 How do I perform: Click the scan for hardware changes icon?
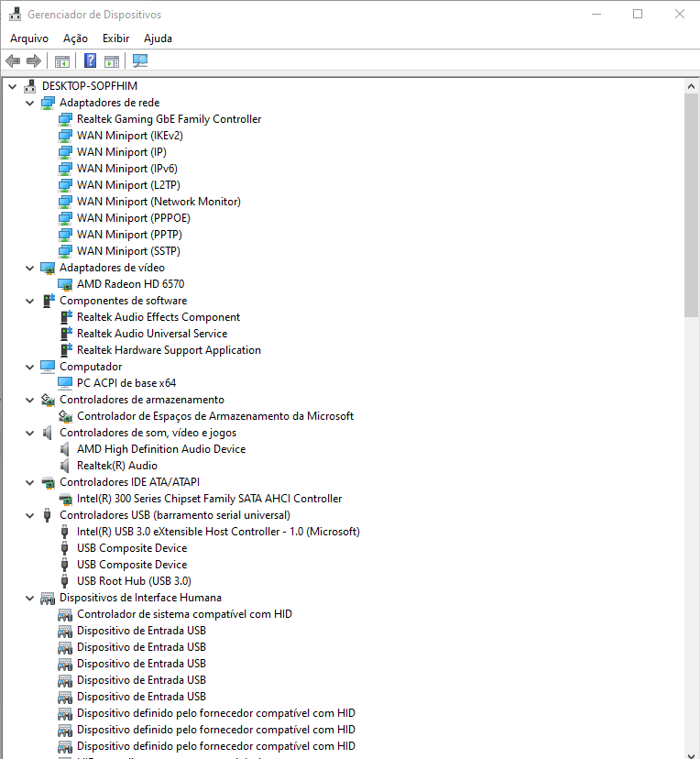pos(140,61)
